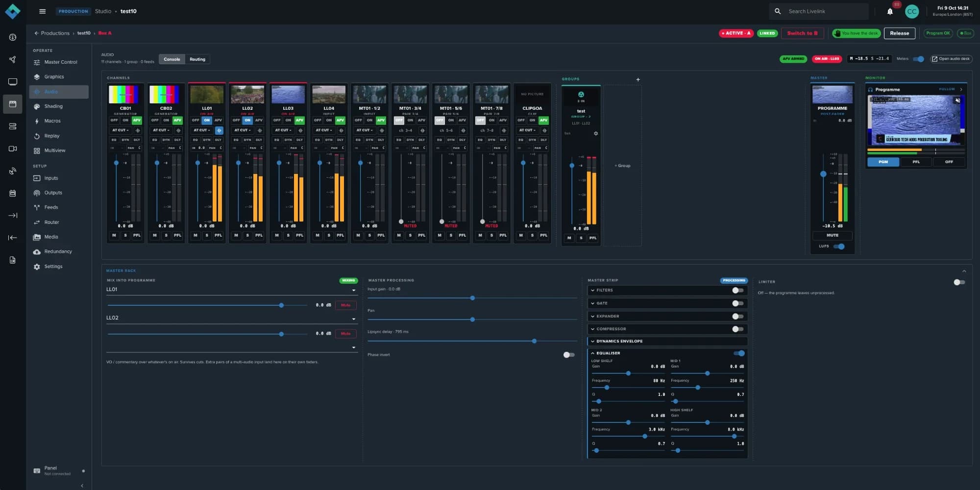Open the satellite dish icon in left rail
Viewport: 980px width, 490px height.
tap(13, 171)
